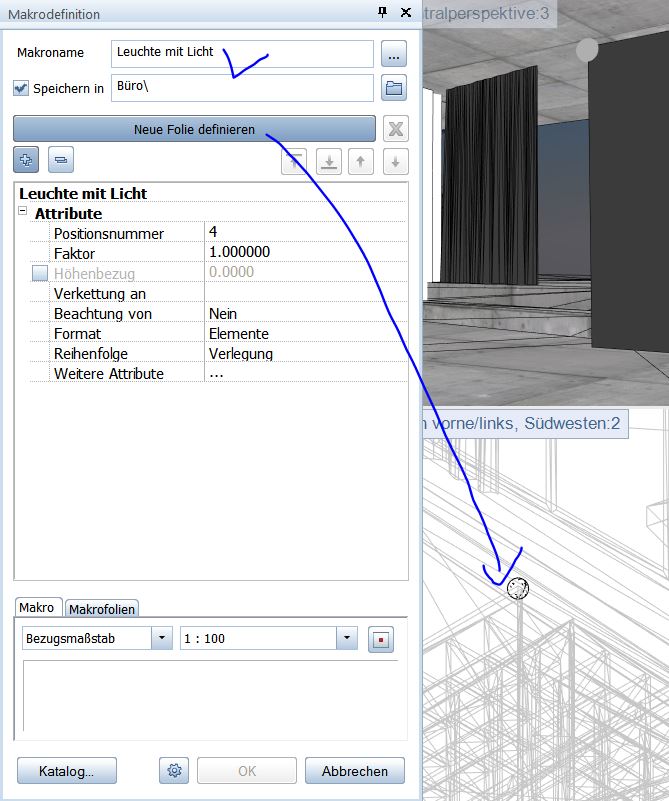The width and height of the screenshot is (669, 801).
Task: Toggle the Höhenbezug checkbox
Action: (x=40, y=273)
